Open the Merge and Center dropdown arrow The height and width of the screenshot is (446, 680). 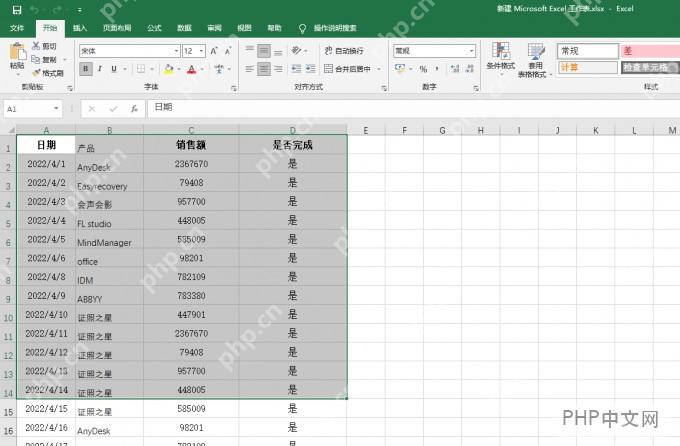click(379, 69)
